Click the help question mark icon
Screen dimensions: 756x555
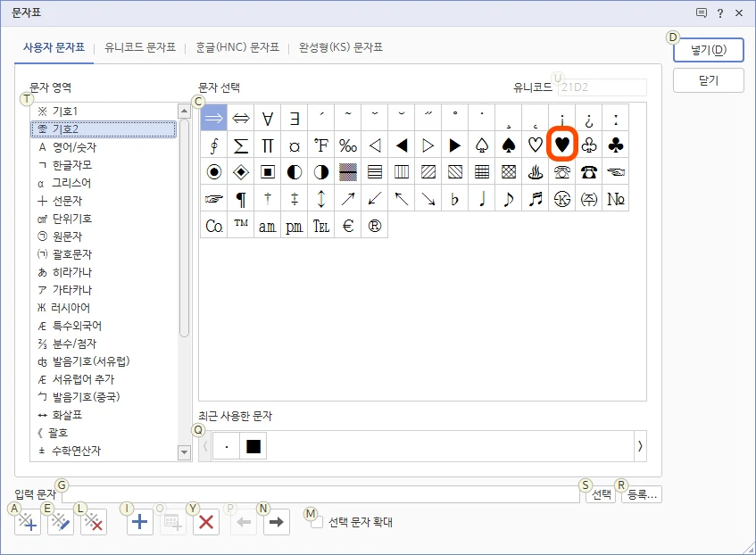click(x=719, y=12)
